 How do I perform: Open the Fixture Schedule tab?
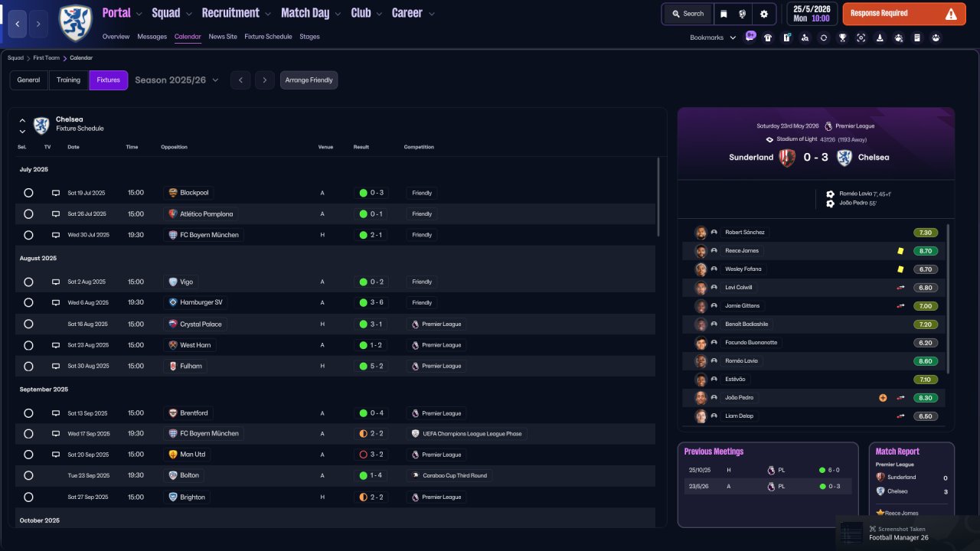tap(268, 37)
